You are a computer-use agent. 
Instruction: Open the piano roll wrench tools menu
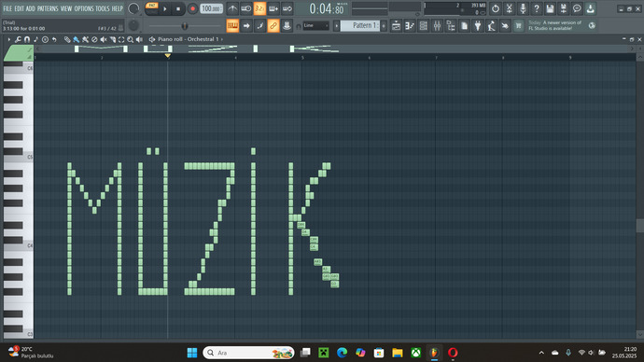(18, 39)
